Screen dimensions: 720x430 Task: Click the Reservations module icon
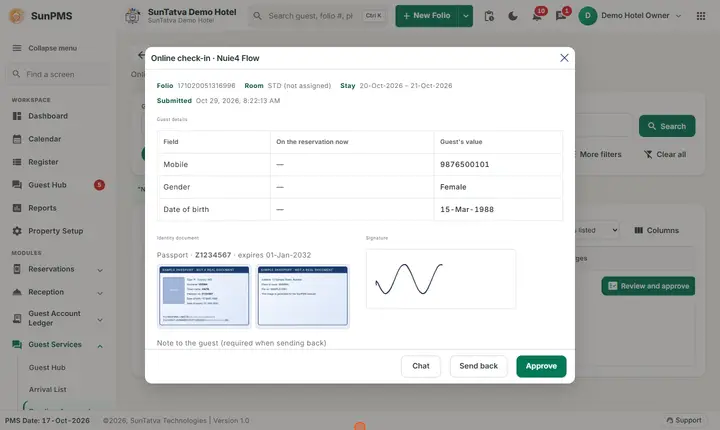click(17, 269)
